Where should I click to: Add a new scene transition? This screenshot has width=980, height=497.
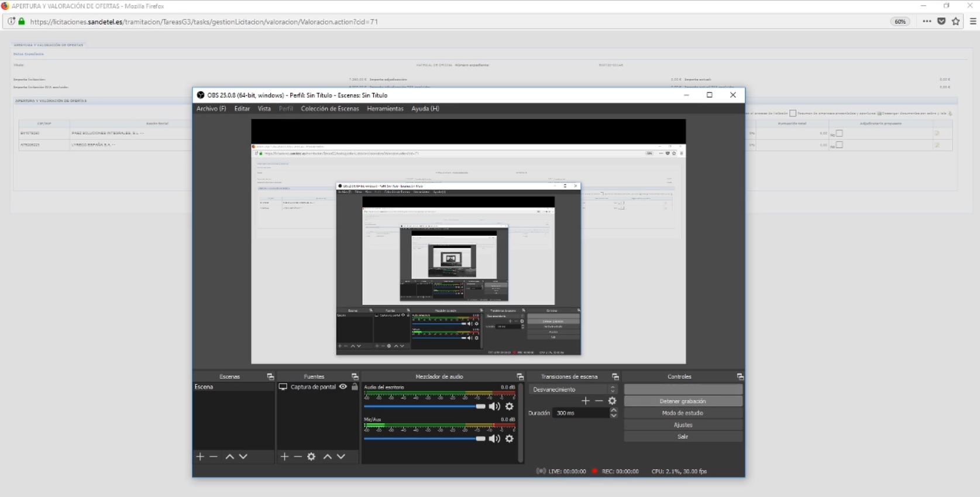click(585, 401)
